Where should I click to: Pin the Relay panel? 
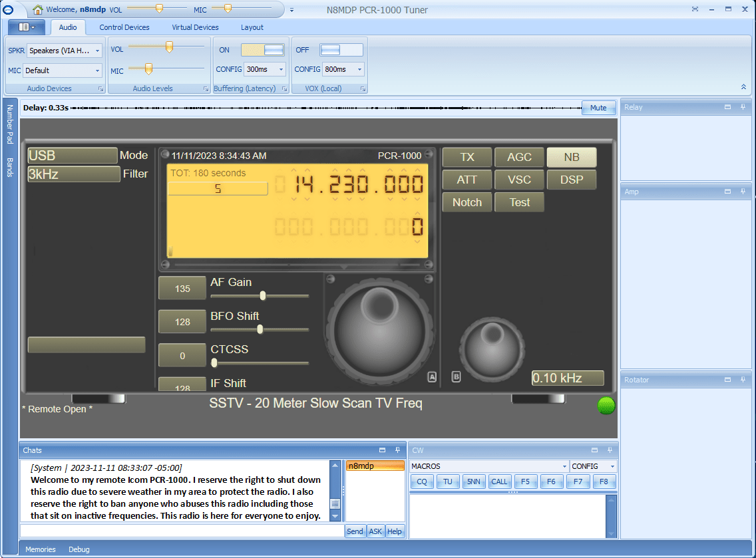click(x=743, y=107)
